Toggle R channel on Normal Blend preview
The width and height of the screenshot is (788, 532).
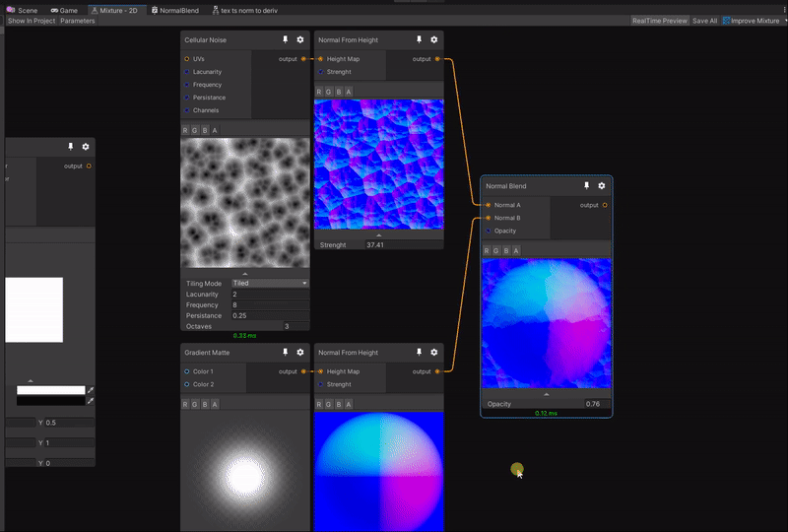(487, 250)
